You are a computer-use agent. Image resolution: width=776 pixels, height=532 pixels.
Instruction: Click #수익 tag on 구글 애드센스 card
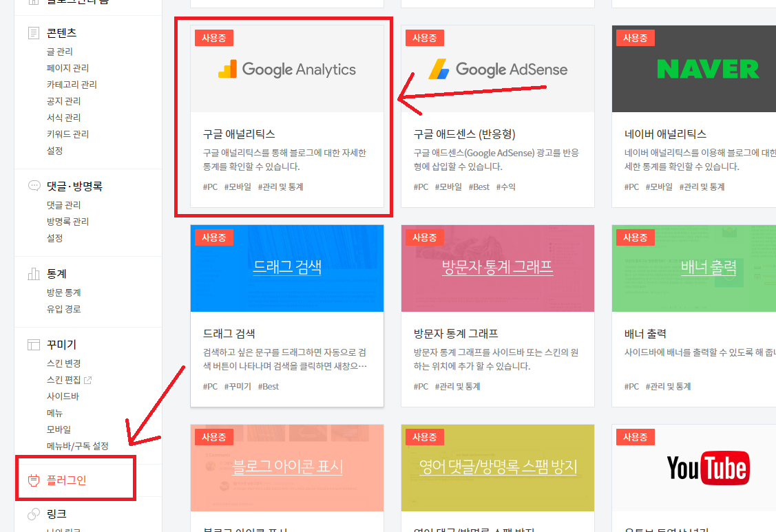pyautogui.click(x=506, y=187)
